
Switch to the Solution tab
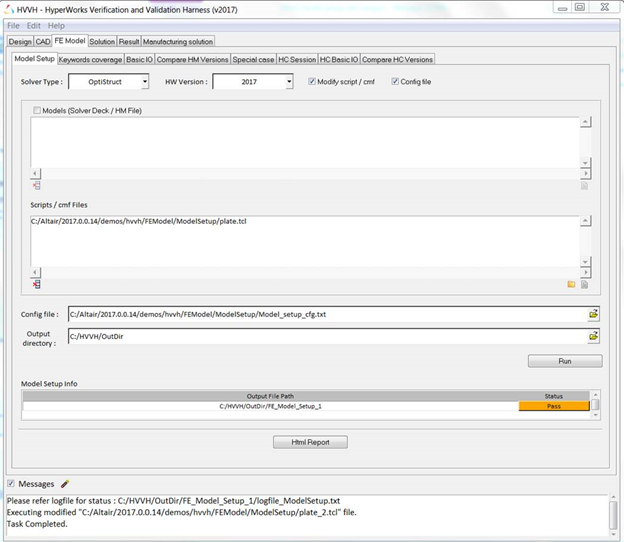(102, 42)
